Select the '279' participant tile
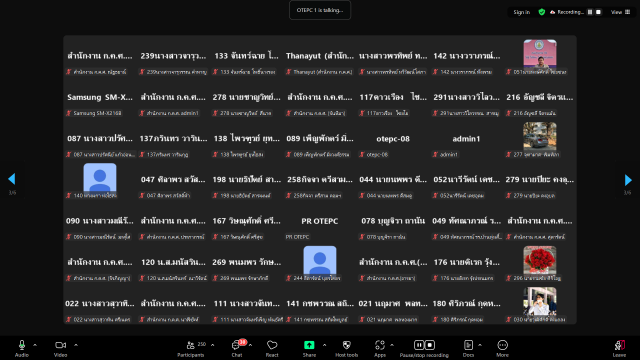The height and width of the screenshot is (360, 640). pyautogui.click(x=540, y=181)
